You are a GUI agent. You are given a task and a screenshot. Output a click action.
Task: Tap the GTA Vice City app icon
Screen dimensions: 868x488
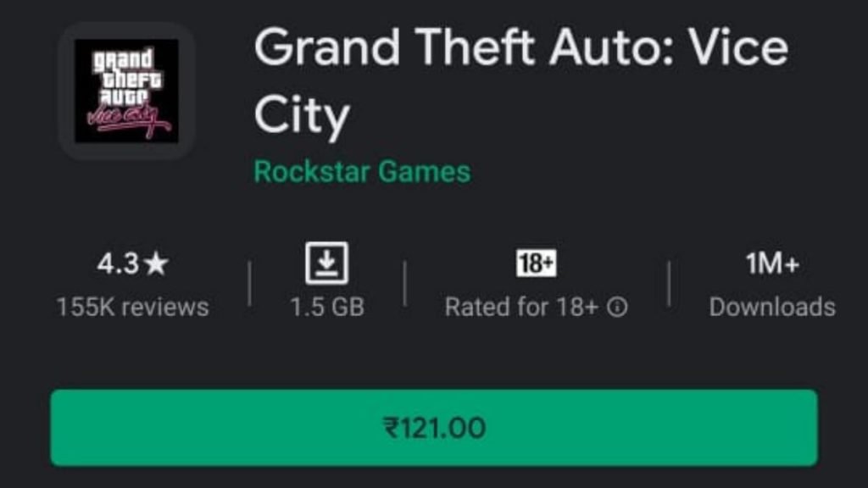click(127, 91)
